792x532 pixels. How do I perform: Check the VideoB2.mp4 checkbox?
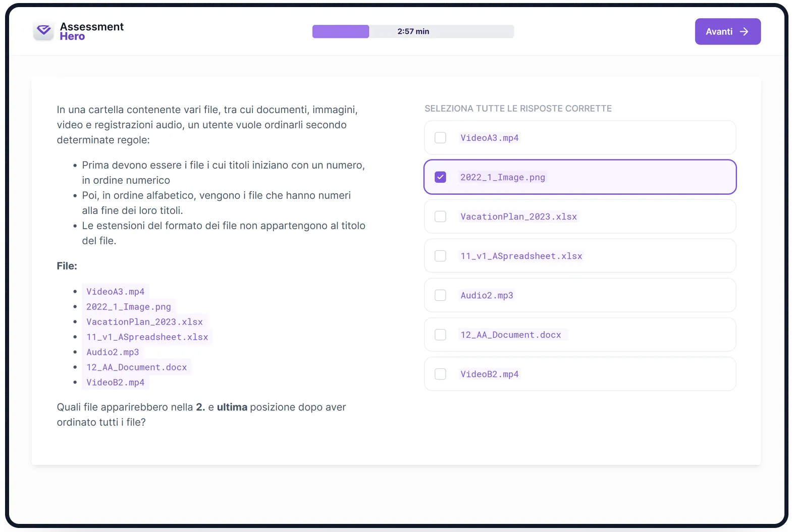point(440,374)
